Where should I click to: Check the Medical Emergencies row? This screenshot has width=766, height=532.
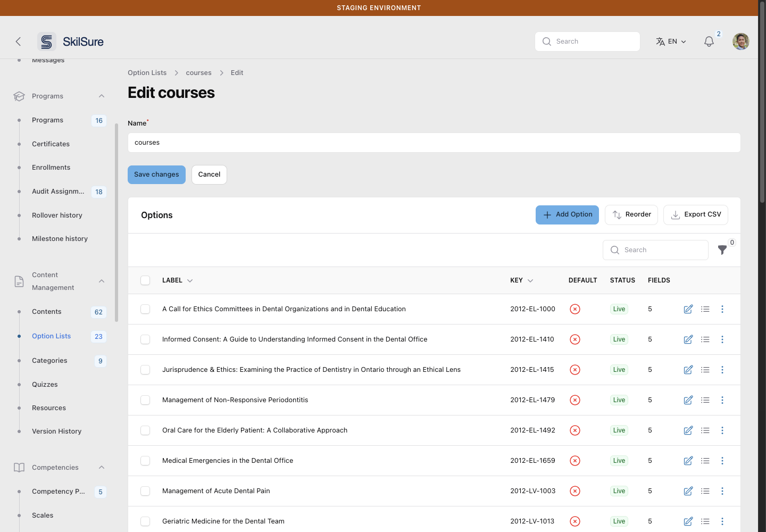pyautogui.click(x=145, y=461)
